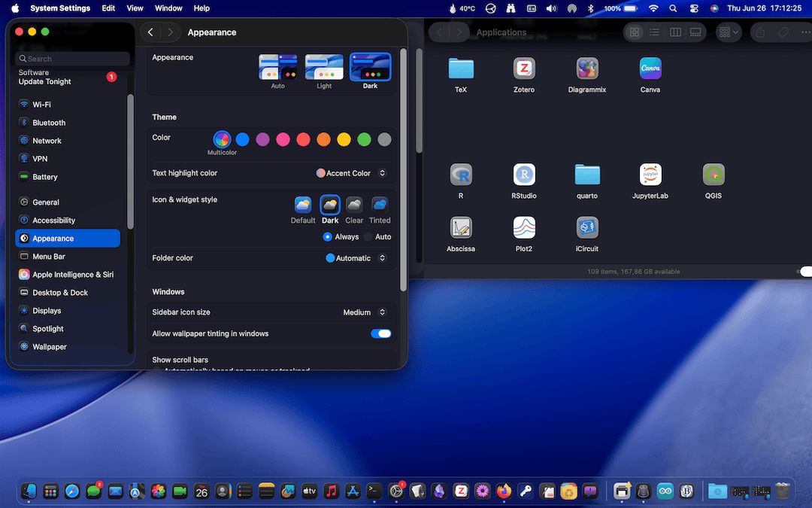This screenshot has height=508, width=812.
Task: Open Desktop & Dock settings
Action: click(x=68, y=292)
